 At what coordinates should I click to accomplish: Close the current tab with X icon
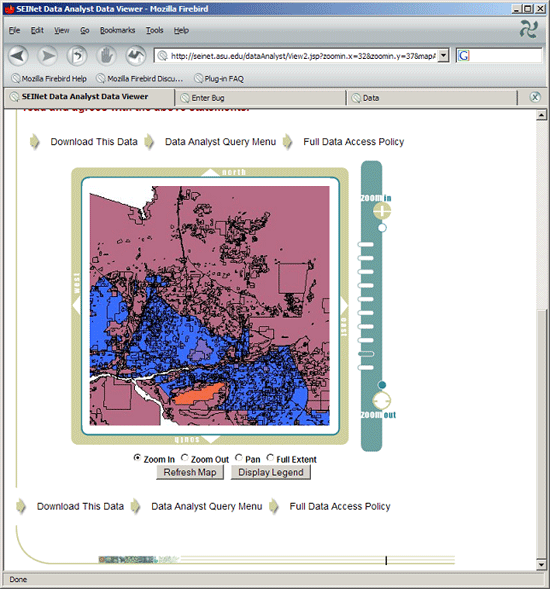click(x=535, y=97)
